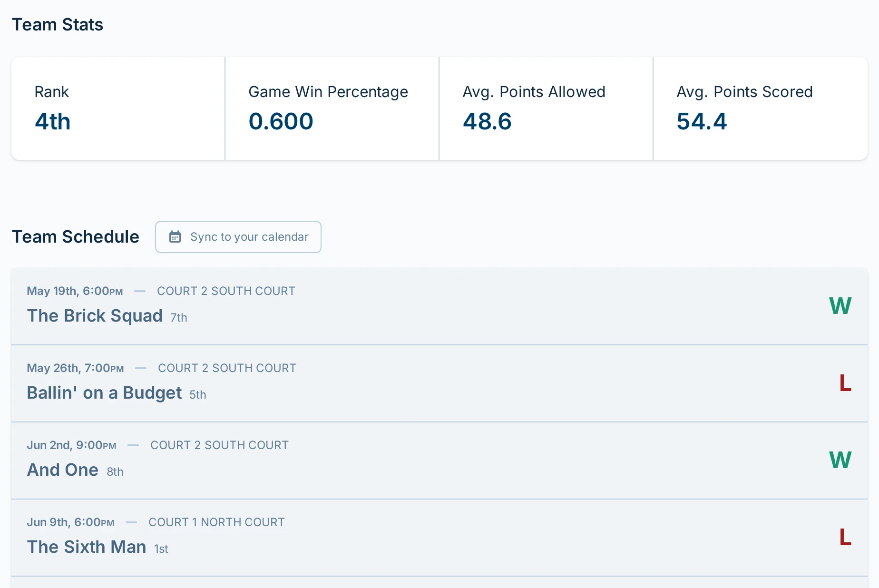
Task: Click the W result for And One
Action: coord(840,460)
